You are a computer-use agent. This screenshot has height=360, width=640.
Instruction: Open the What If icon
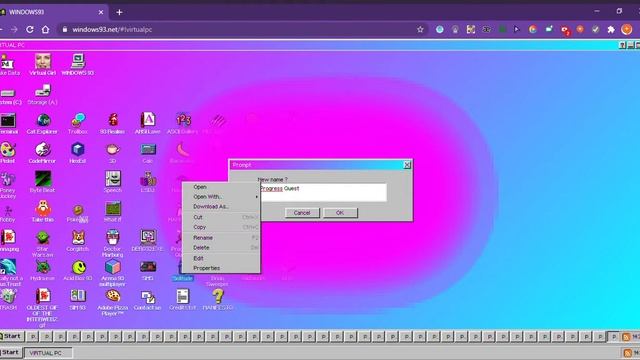point(113,211)
